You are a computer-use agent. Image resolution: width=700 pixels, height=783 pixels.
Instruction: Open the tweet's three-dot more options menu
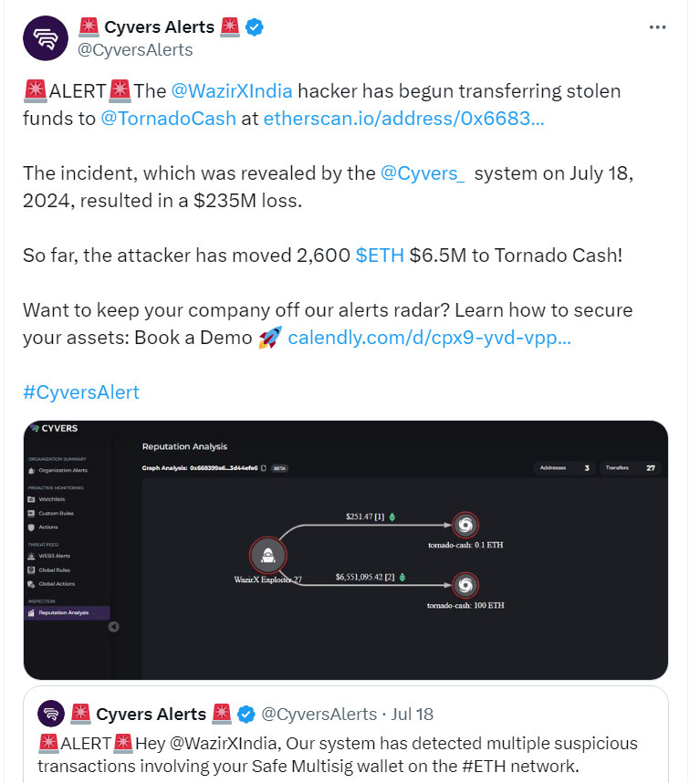(657, 27)
